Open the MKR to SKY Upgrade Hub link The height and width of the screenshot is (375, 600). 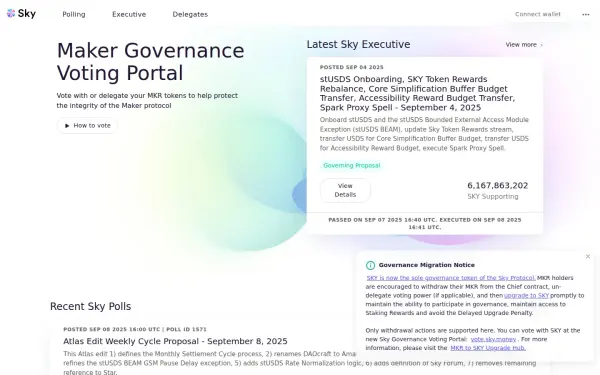coord(488,348)
